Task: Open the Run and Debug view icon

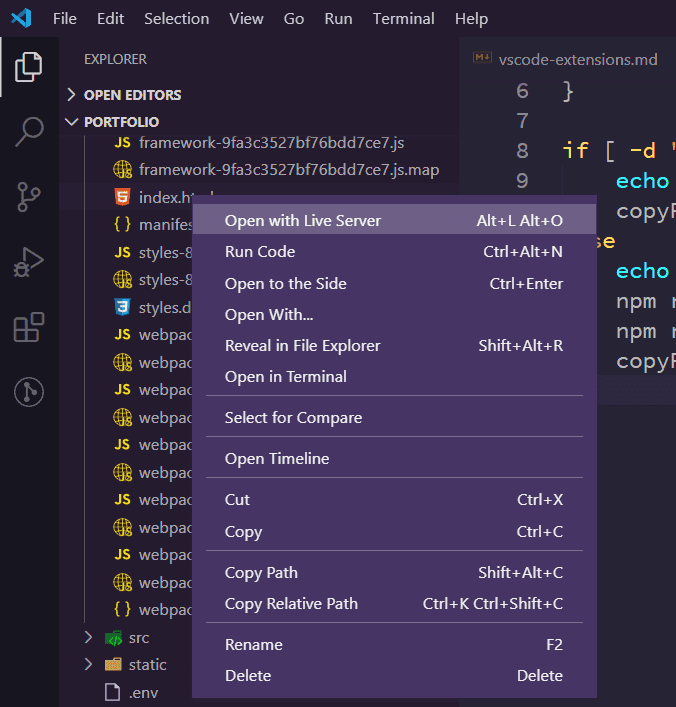Action: (28, 262)
